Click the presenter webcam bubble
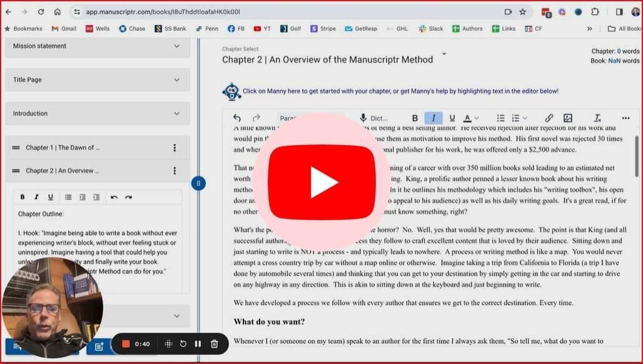This screenshot has height=364, width=643. pyautogui.click(x=53, y=308)
